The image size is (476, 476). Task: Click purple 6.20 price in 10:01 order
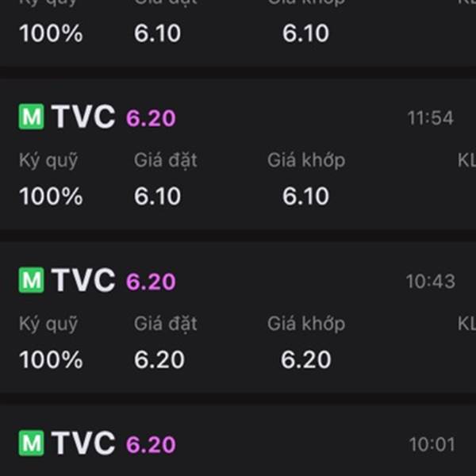[x=151, y=444]
